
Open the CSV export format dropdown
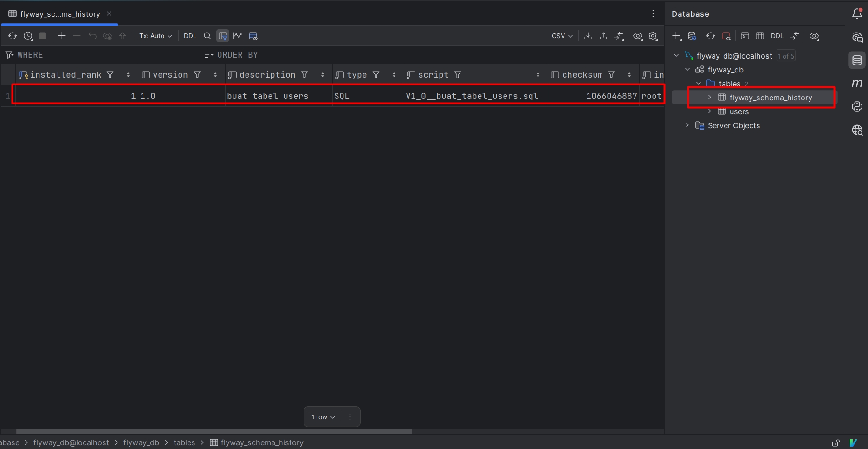pyautogui.click(x=562, y=36)
